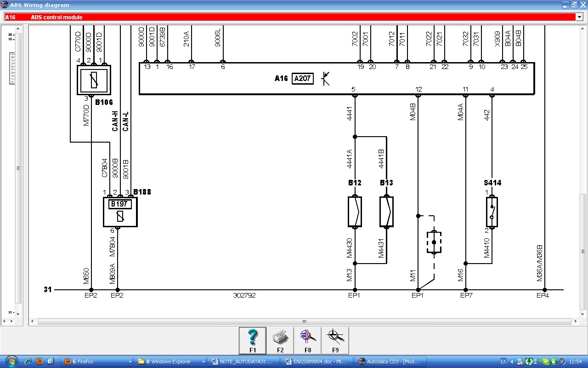Launch Internet Explorer from the quick launch bar
Viewport: 588px width, 368px height.
[28, 362]
